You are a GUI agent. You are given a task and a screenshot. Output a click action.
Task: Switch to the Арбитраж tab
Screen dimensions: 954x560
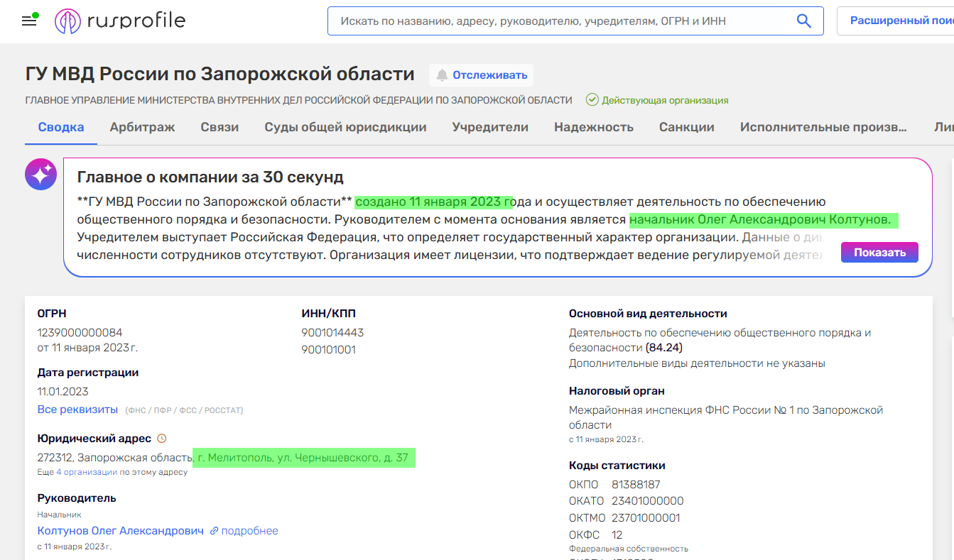point(142,128)
